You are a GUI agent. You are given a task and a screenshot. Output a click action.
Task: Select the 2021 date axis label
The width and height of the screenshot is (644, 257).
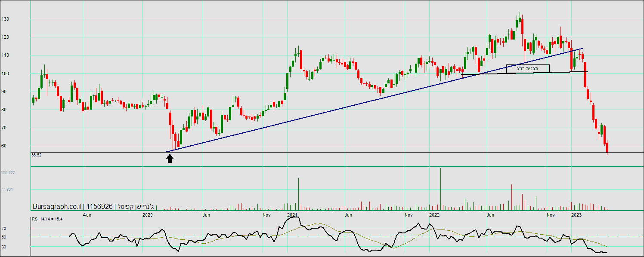292,214
